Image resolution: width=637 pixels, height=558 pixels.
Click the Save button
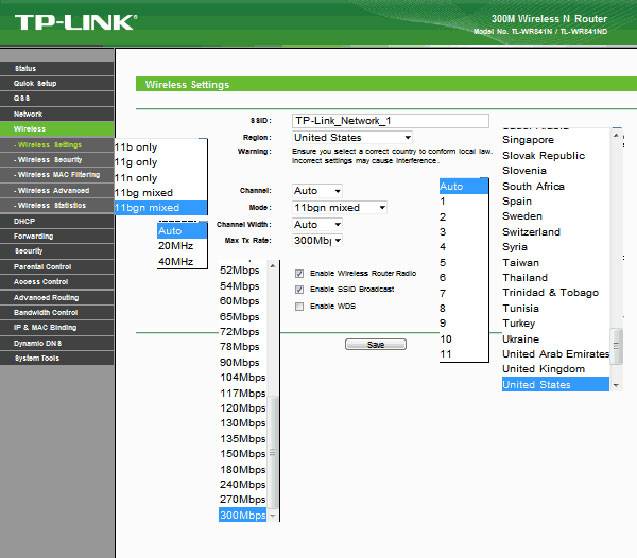click(375, 344)
